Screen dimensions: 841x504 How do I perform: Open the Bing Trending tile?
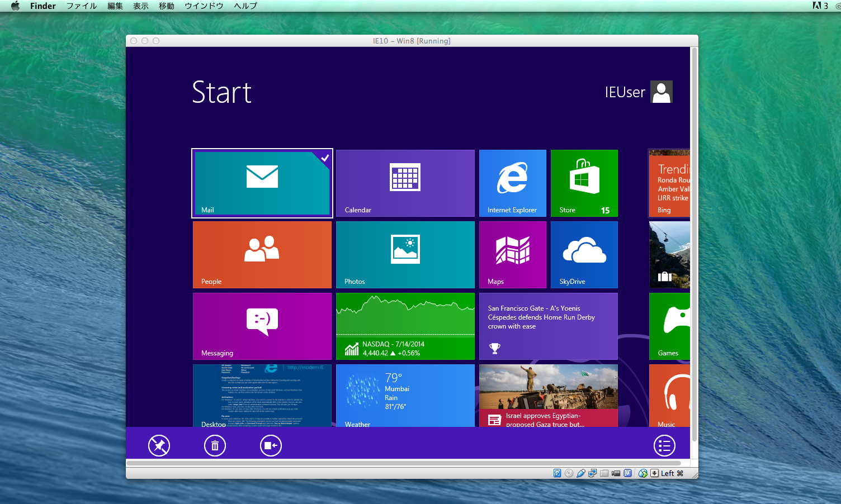click(669, 183)
